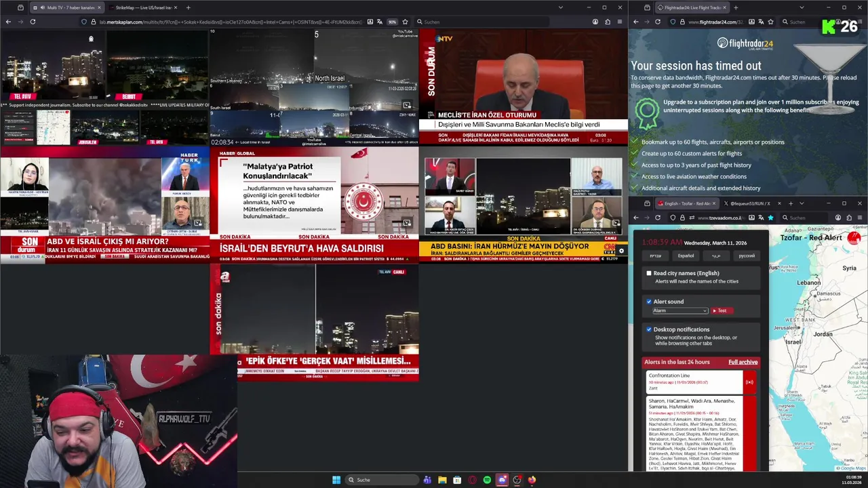Open Firefox View icon in Multi TV window
Image resolution: width=868 pixels, height=488 pixels.
20,7
